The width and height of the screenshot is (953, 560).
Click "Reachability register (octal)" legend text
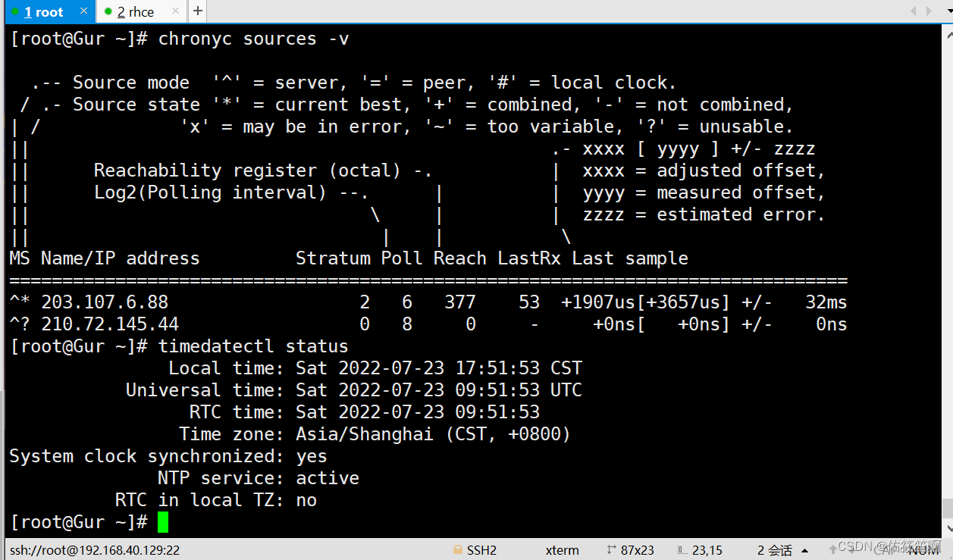point(248,171)
